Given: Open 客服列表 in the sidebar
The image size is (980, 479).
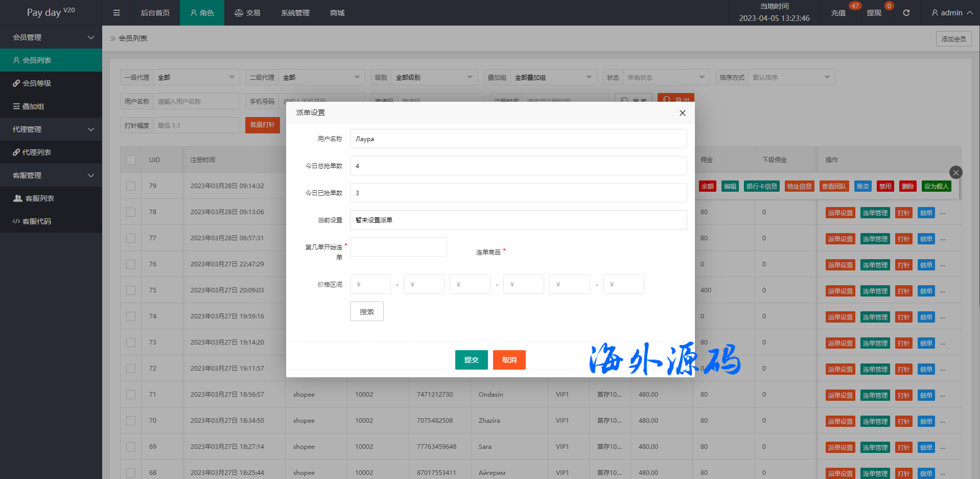Looking at the screenshot, I should point(39,198).
